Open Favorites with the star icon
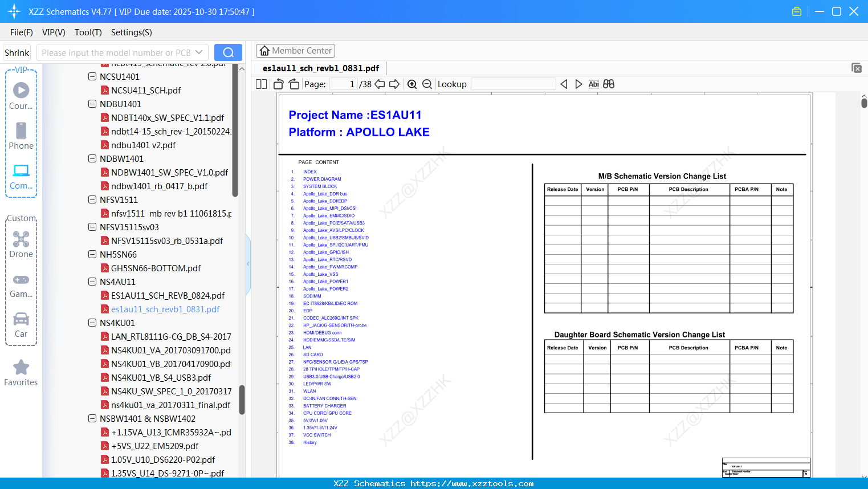The height and width of the screenshot is (489, 868). click(x=21, y=373)
